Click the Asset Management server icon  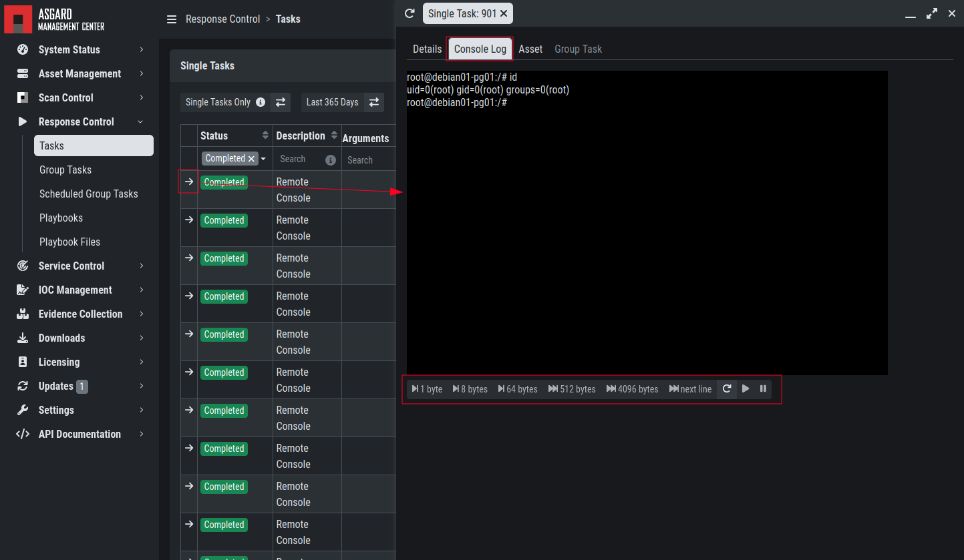[23, 73]
